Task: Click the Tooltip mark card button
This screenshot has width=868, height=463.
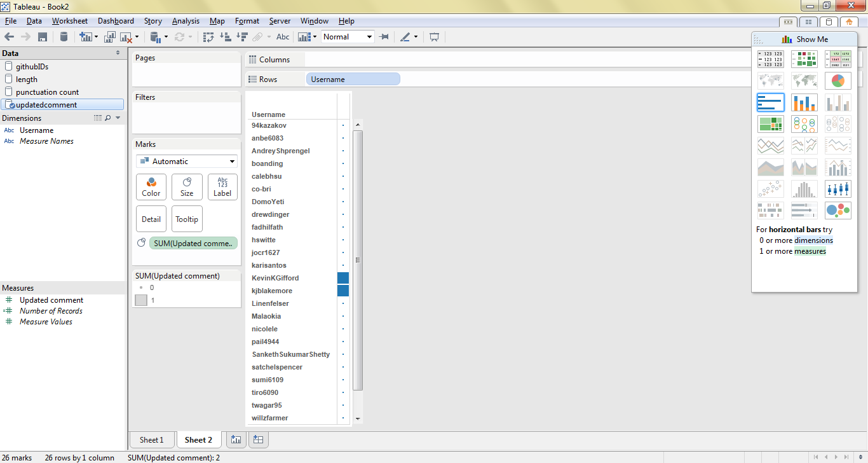Action: [x=187, y=219]
